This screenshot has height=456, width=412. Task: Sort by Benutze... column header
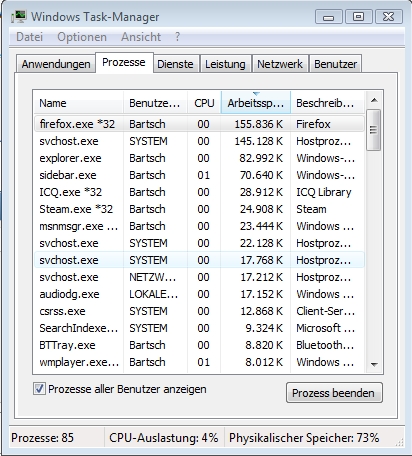coord(155,103)
